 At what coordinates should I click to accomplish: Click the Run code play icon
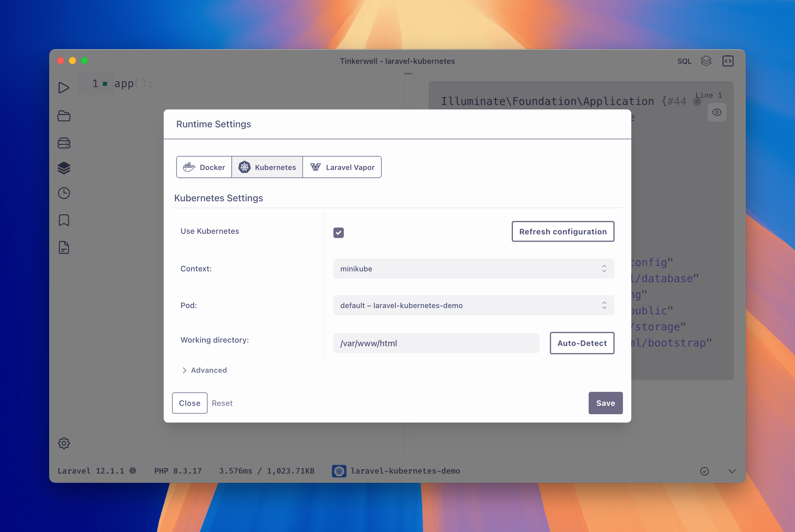[x=64, y=88]
